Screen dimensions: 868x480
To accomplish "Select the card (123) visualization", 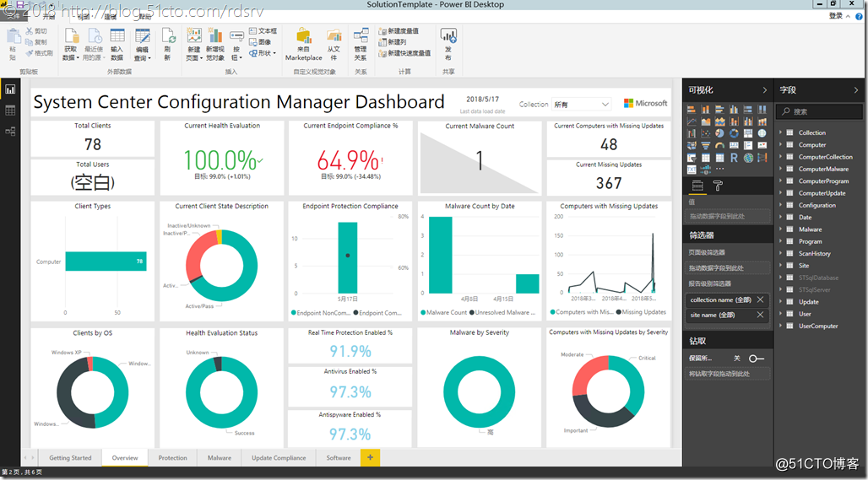I will [x=734, y=145].
